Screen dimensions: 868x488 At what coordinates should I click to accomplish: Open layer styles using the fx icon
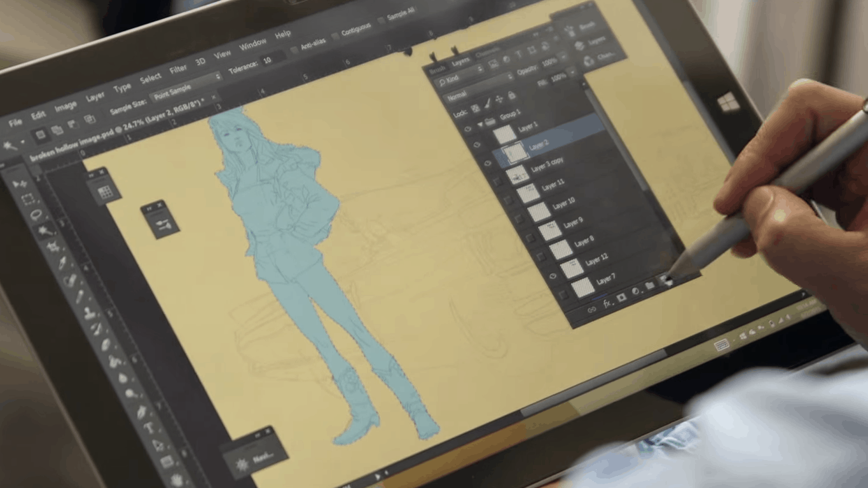(x=606, y=303)
